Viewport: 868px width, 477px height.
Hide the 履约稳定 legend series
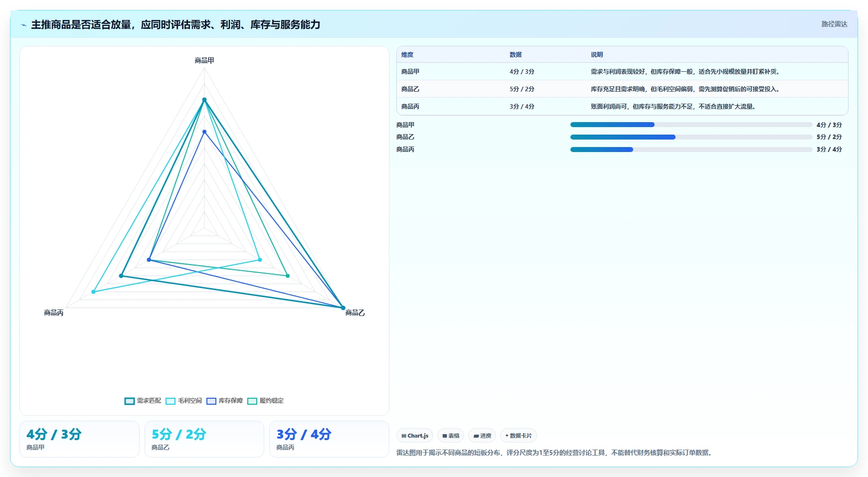[x=265, y=401]
